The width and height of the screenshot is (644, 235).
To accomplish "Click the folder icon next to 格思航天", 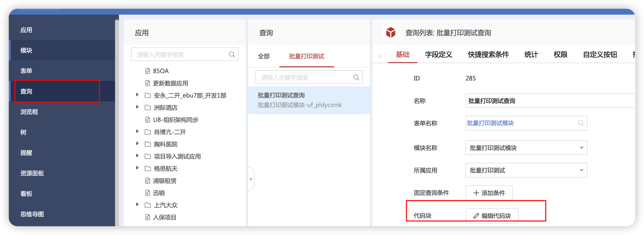I will (x=148, y=168).
